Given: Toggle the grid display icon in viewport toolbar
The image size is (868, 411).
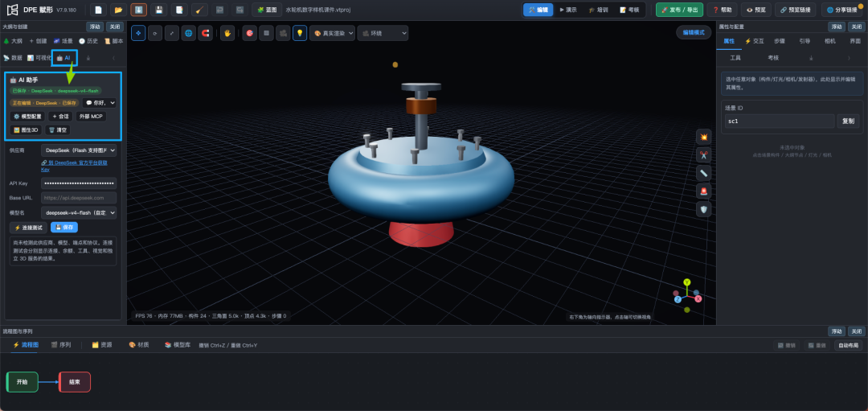Looking at the screenshot, I should 266,33.
